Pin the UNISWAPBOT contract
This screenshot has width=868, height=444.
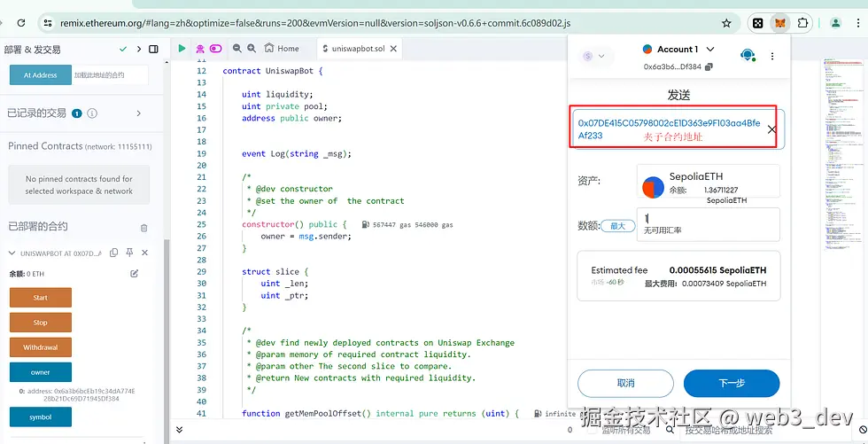[x=129, y=253]
